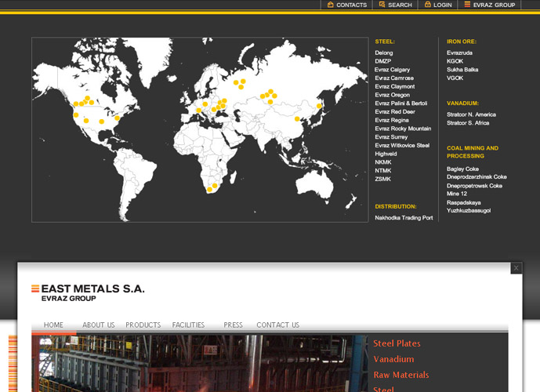Click Evraz Claymont in the Steel list

[395, 86]
